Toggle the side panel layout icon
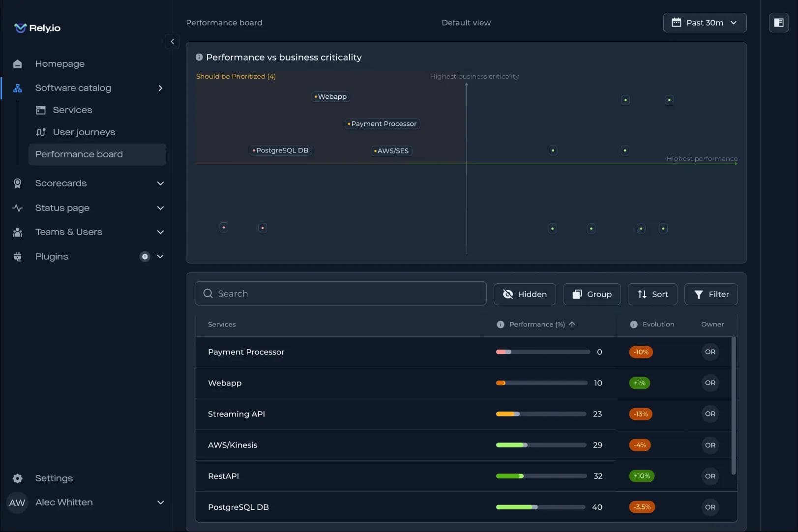Viewport: 798px width, 532px height. 778,23
